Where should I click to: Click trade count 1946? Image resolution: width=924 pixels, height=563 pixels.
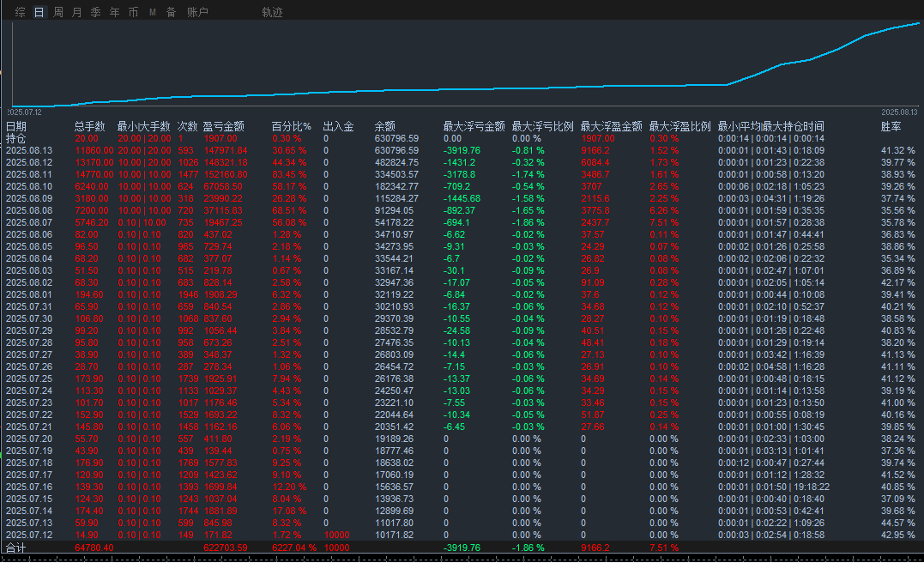pos(189,294)
